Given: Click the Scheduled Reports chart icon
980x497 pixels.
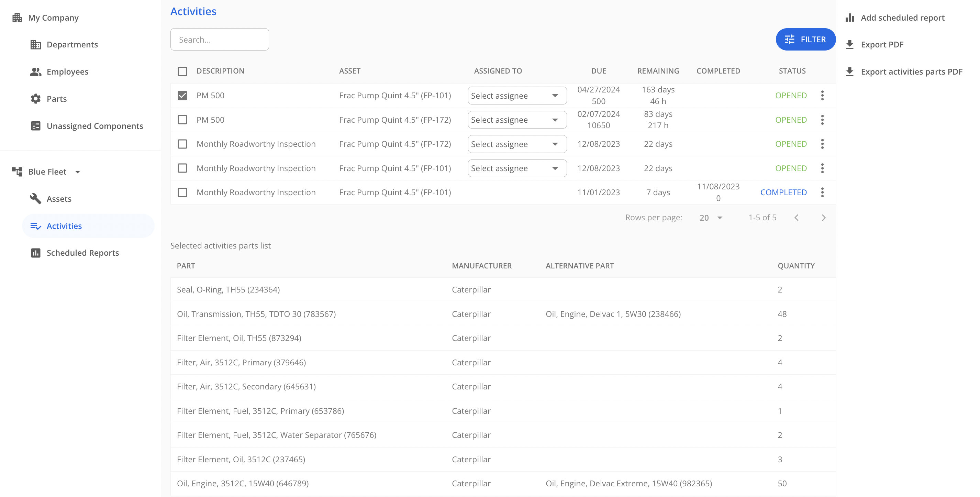Looking at the screenshot, I should click(x=35, y=253).
